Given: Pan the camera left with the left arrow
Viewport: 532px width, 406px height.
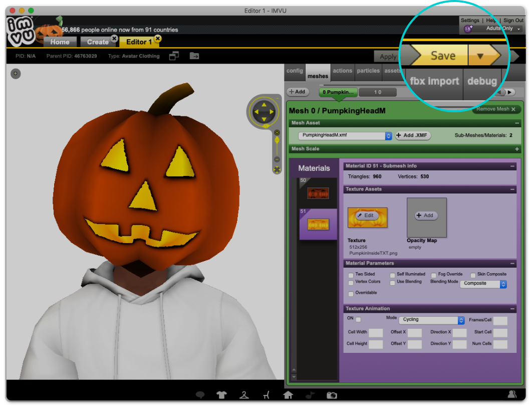Looking at the screenshot, I should (256, 112).
